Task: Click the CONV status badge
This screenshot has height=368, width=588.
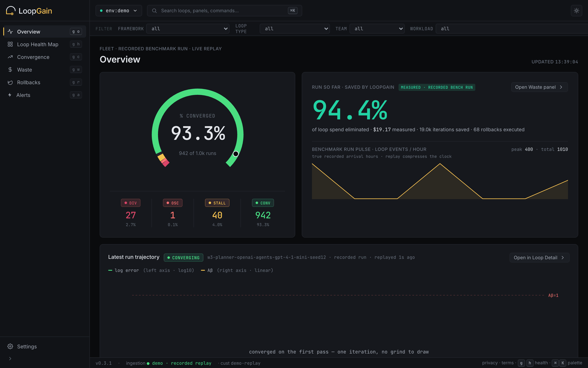Action: [263, 203]
